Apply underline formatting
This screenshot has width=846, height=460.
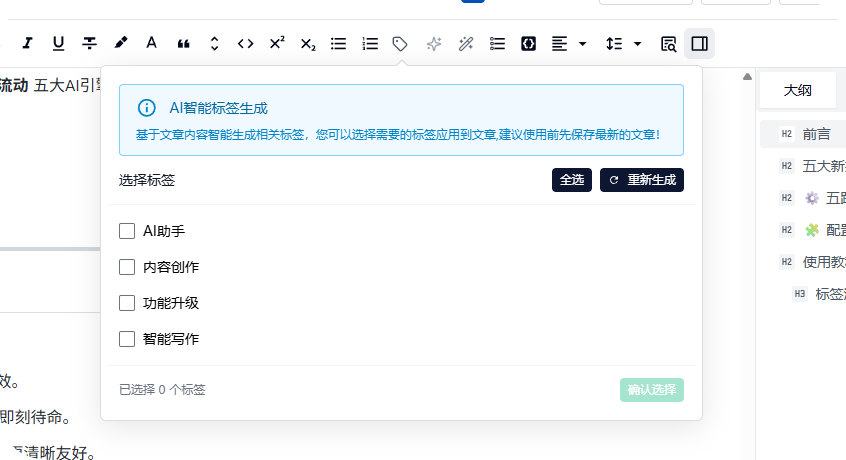pyautogui.click(x=58, y=43)
